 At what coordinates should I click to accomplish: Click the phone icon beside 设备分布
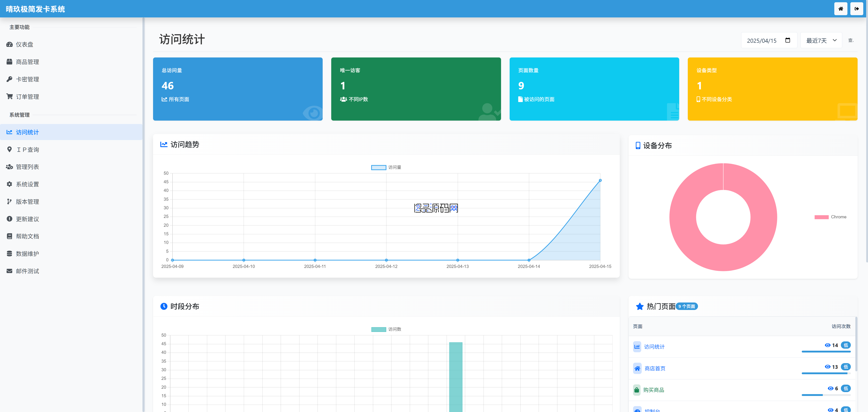(638, 145)
